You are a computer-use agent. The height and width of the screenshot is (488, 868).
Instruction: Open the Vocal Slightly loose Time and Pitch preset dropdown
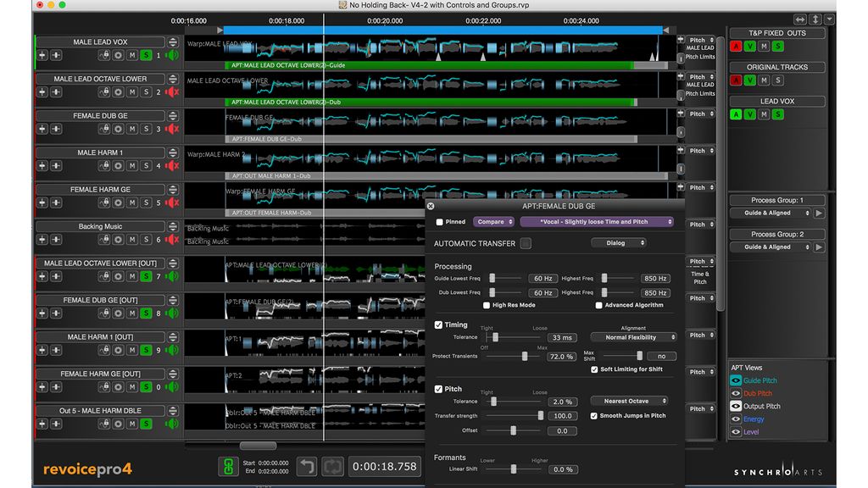click(595, 221)
